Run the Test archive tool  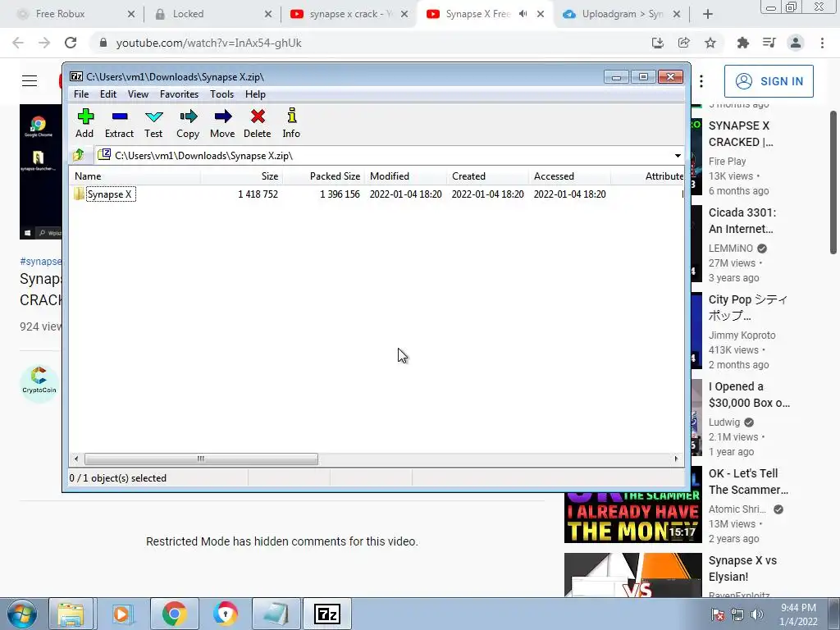pos(153,124)
